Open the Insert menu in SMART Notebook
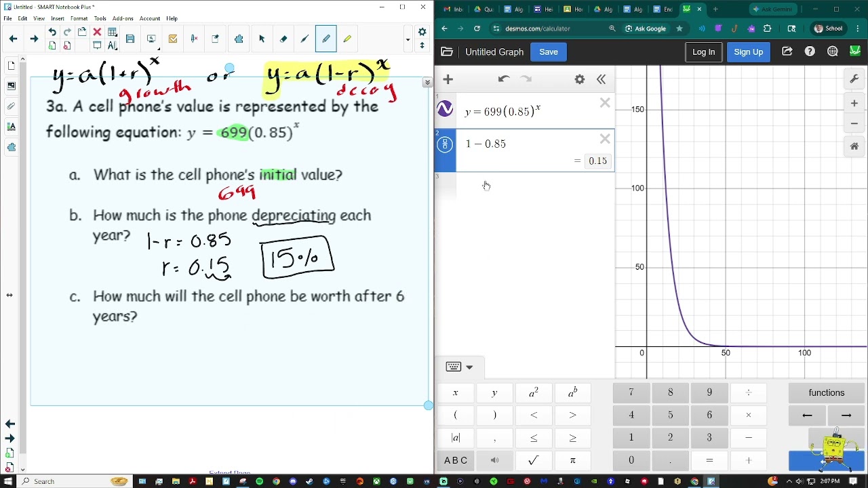The height and width of the screenshot is (488, 868). pyautogui.click(x=57, y=18)
